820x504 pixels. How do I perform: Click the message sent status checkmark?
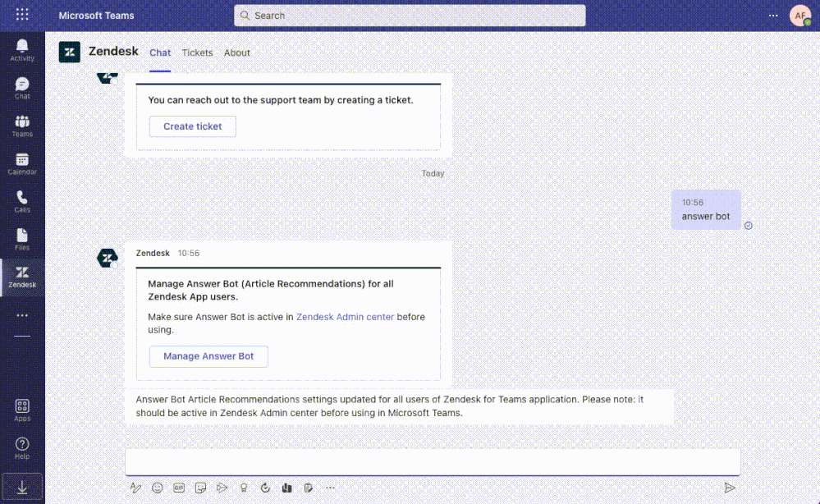pyautogui.click(x=749, y=226)
